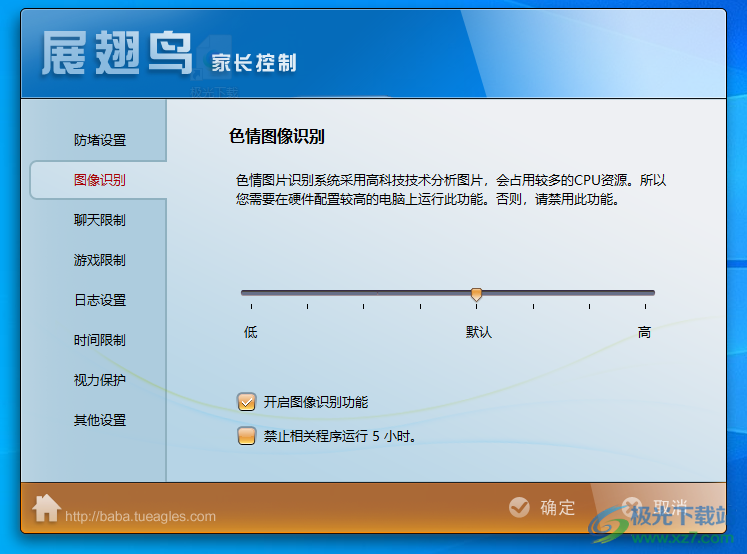Click the 展翅鸟 logo in header

click(x=117, y=53)
